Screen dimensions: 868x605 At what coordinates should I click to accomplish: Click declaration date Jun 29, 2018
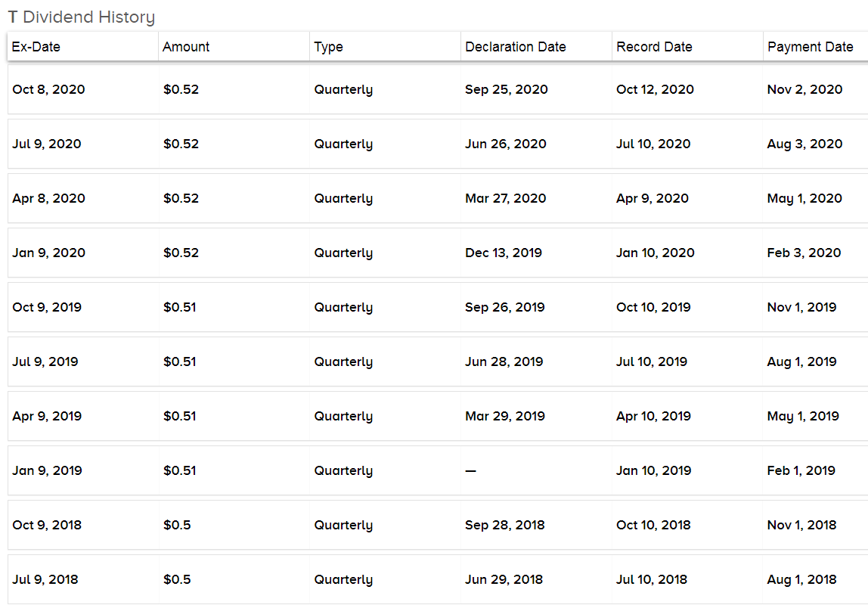[x=504, y=579]
